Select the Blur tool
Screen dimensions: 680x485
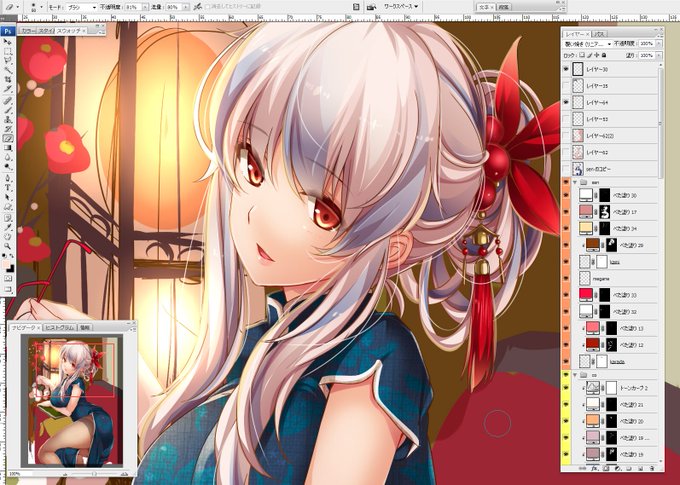(7, 158)
